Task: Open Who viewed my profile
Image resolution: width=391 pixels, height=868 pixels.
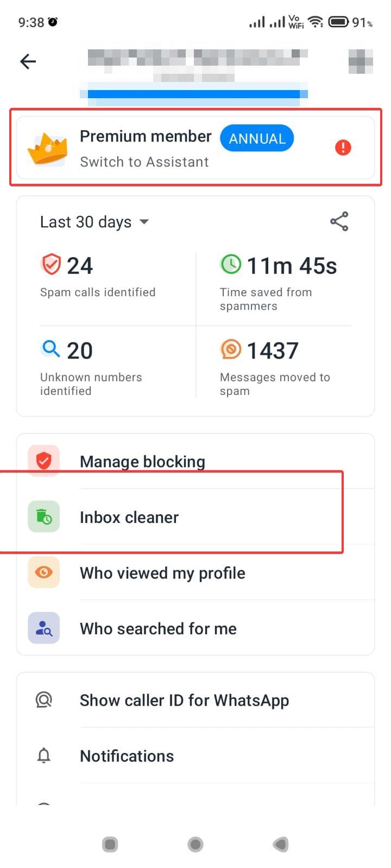Action: coord(195,572)
